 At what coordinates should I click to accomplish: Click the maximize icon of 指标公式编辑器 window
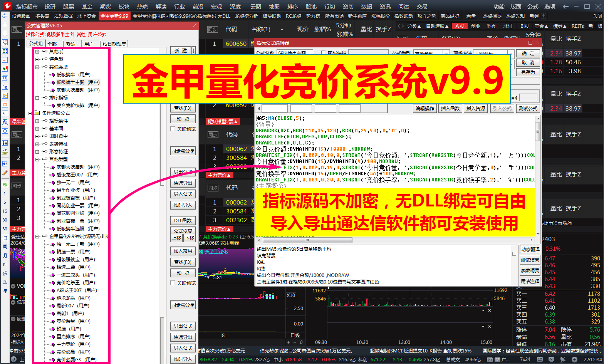click(x=530, y=43)
